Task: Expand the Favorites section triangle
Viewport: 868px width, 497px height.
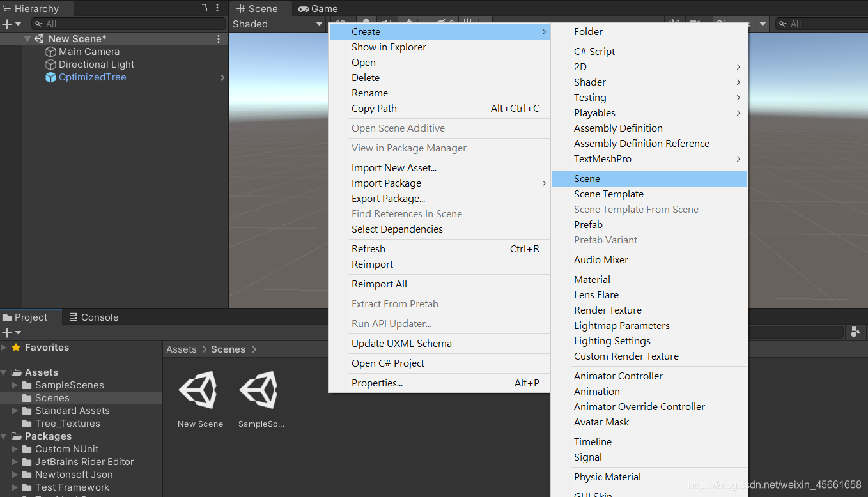Action: 4,348
